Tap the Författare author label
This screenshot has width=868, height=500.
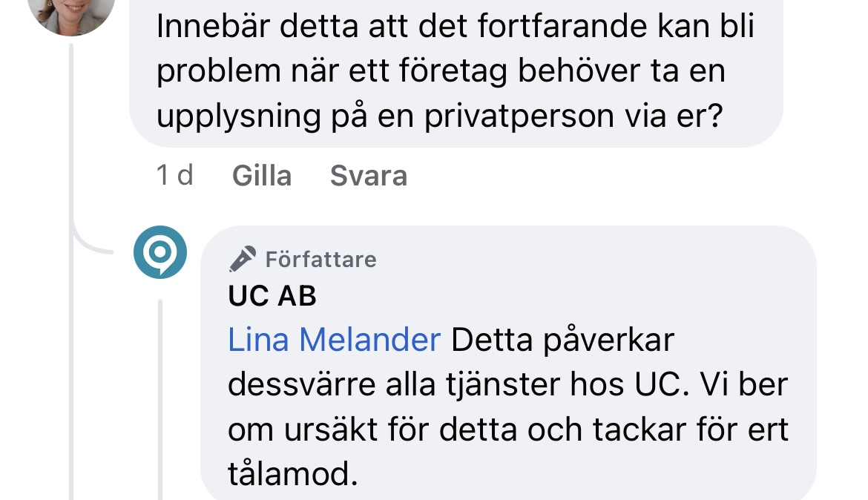point(320,260)
